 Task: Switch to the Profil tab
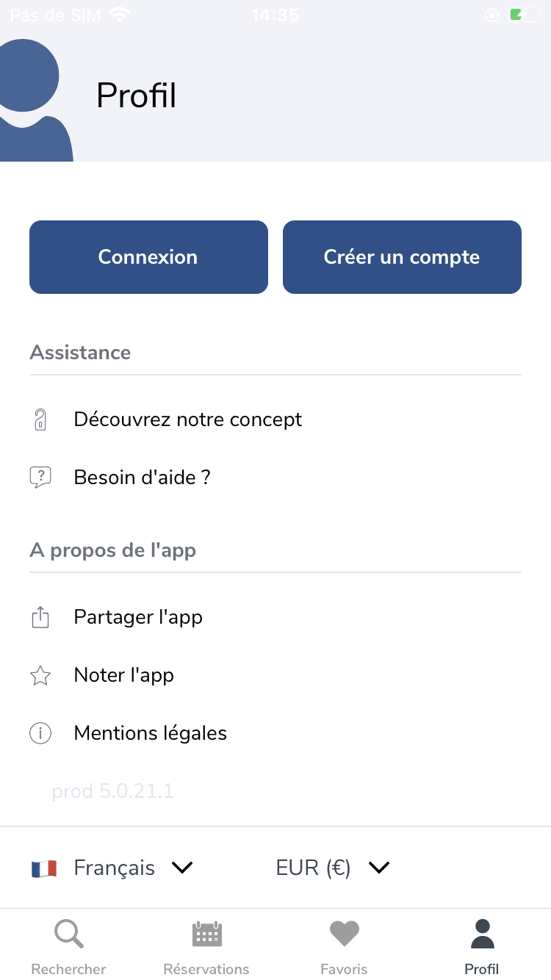[482, 947]
